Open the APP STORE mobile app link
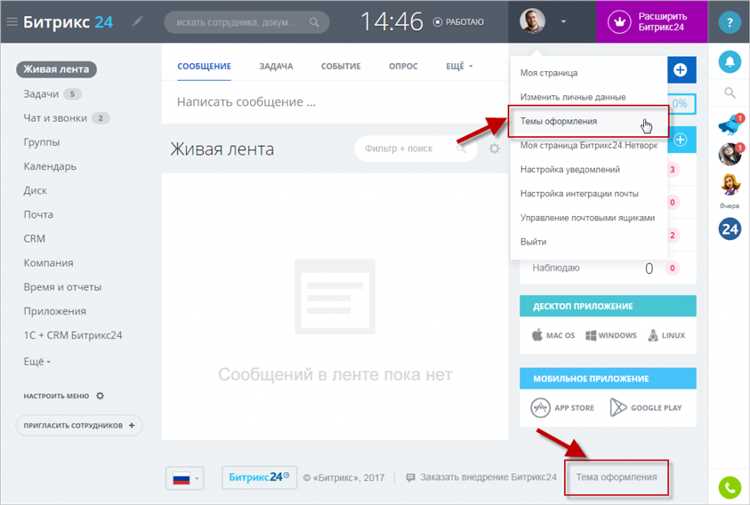750x505 pixels. coord(562,408)
